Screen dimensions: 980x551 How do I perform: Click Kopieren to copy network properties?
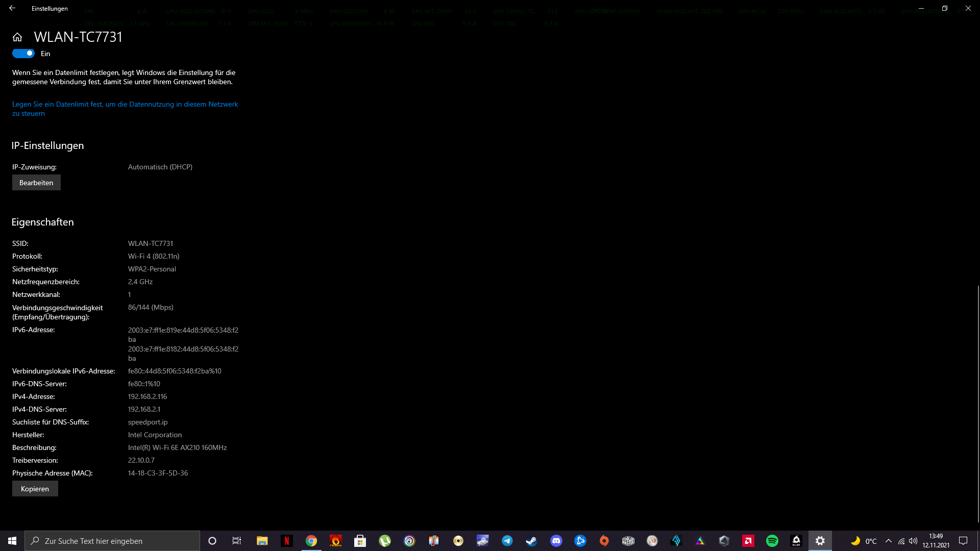click(35, 489)
